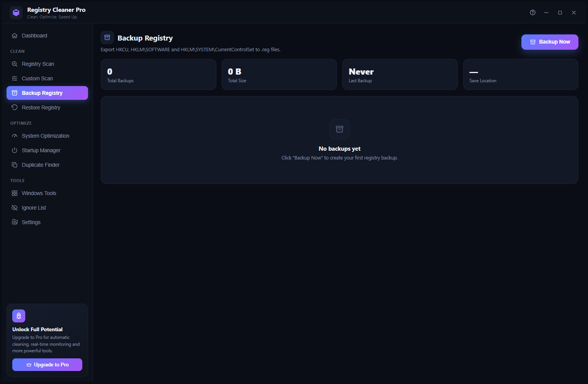This screenshot has height=384, width=588.
Task: Open Duplicate Finder
Action: point(47,165)
